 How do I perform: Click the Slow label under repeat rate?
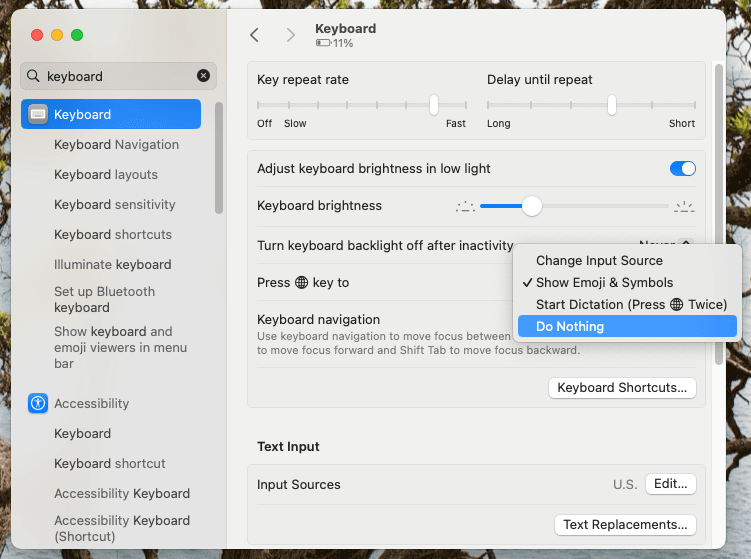[x=295, y=124]
